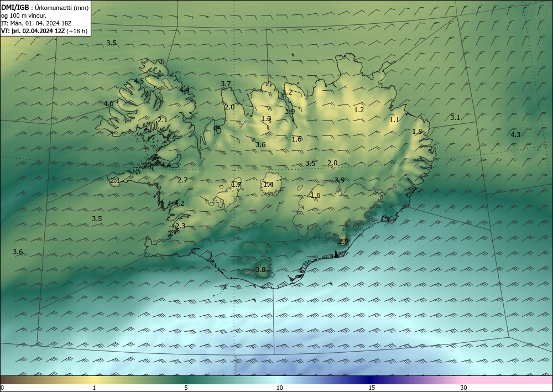The image size is (553, 392).
Task: Select the 'og 100 m vindur.' caption line
Action: click(x=24, y=15)
